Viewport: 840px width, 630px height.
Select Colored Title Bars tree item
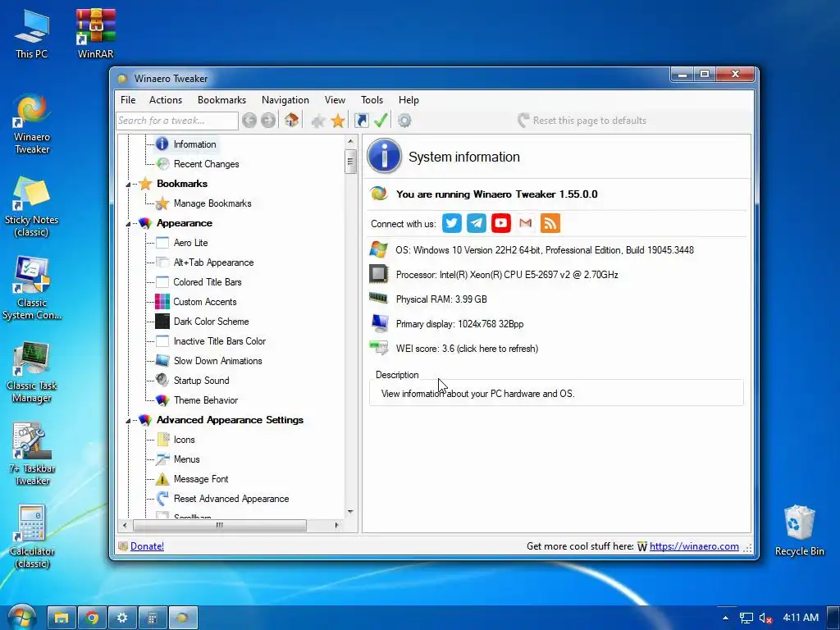pos(208,282)
